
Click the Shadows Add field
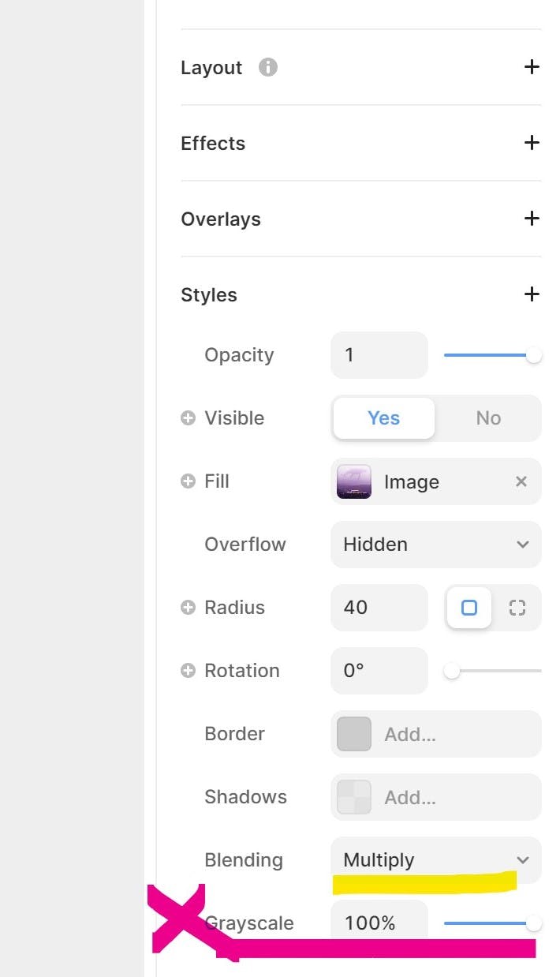pos(435,797)
